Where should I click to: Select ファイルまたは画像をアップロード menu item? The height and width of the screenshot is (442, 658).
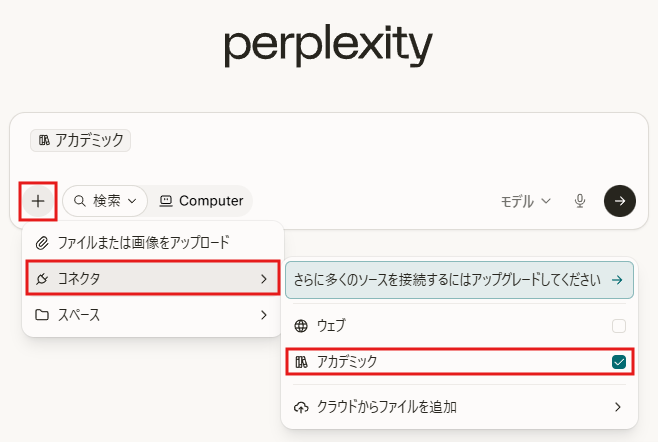point(153,243)
